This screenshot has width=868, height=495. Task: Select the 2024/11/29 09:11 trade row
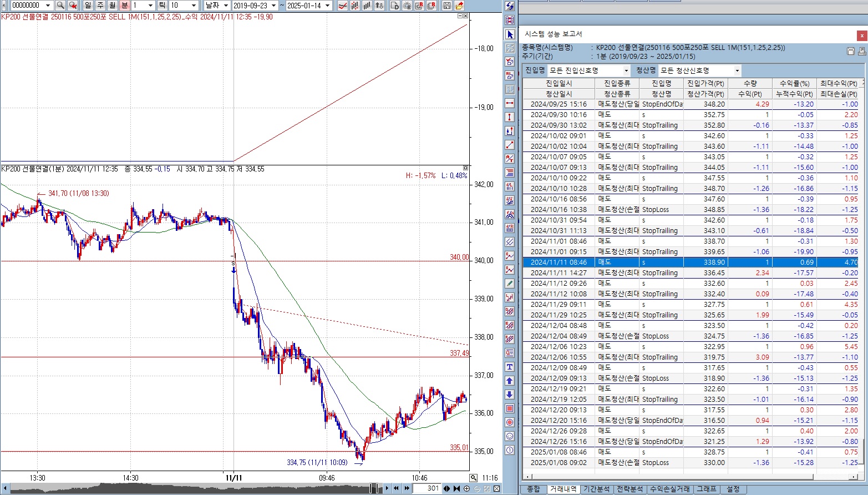558,304
